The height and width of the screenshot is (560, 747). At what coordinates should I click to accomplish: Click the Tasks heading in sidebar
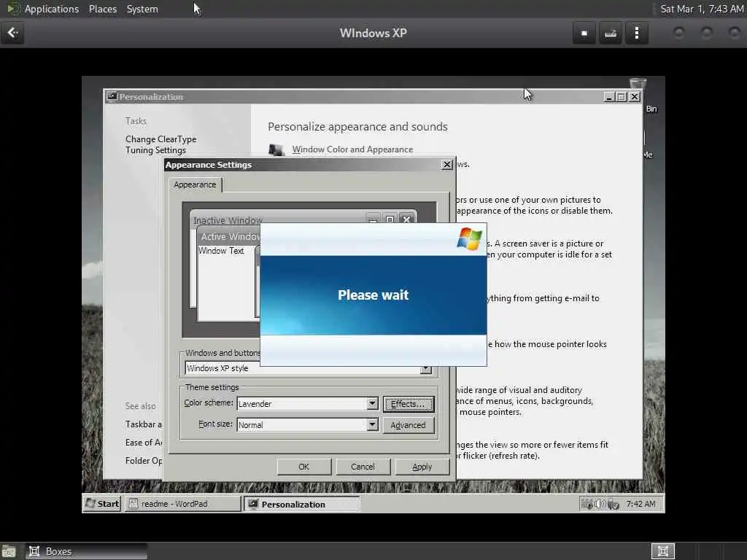pyautogui.click(x=136, y=121)
